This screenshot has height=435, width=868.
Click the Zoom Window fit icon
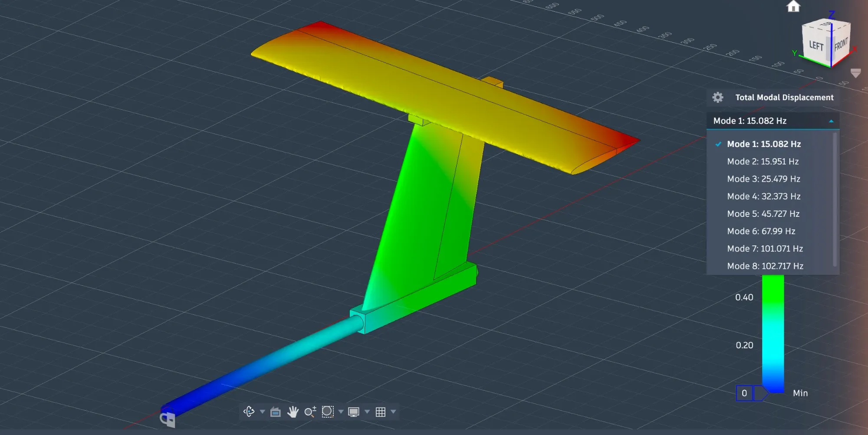pyautogui.click(x=328, y=412)
